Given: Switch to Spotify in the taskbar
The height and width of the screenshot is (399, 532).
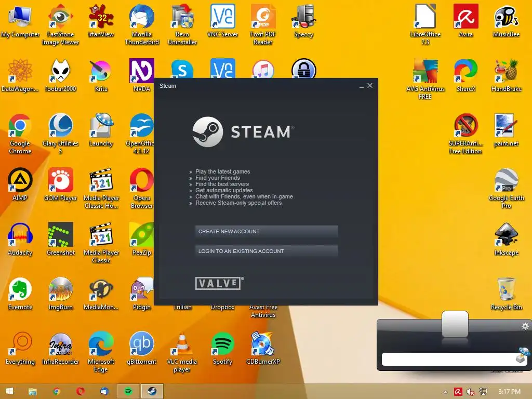Looking at the screenshot, I should [128, 392].
